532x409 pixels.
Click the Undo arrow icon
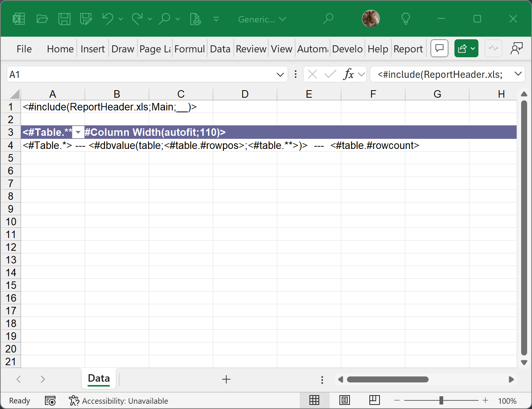[x=108, y=19]
